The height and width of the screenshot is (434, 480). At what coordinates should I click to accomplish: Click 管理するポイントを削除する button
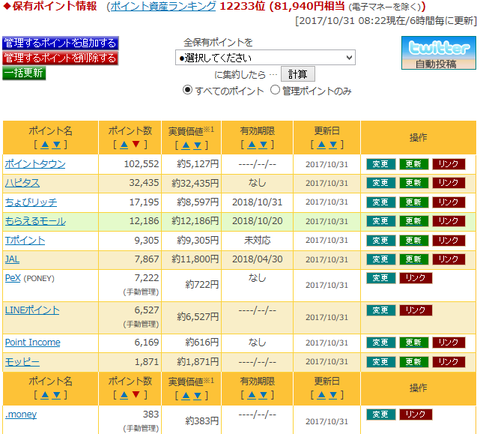click(x=60, y=58)
